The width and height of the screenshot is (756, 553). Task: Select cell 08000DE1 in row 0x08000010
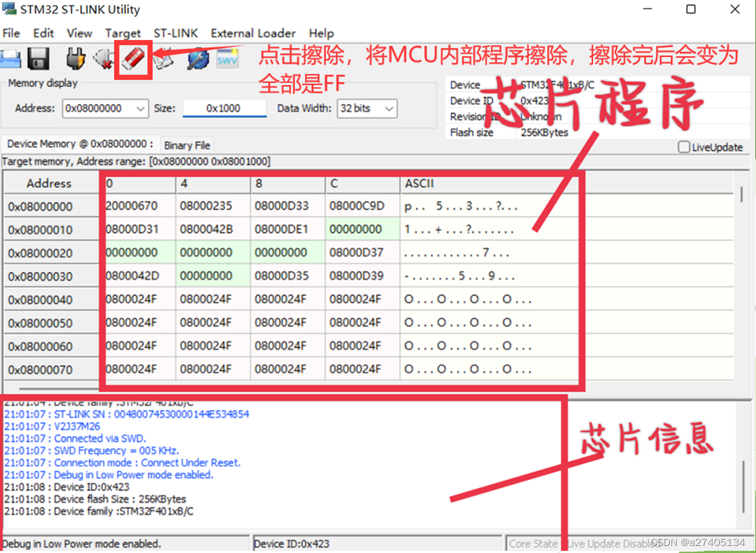tap(288, 229)
